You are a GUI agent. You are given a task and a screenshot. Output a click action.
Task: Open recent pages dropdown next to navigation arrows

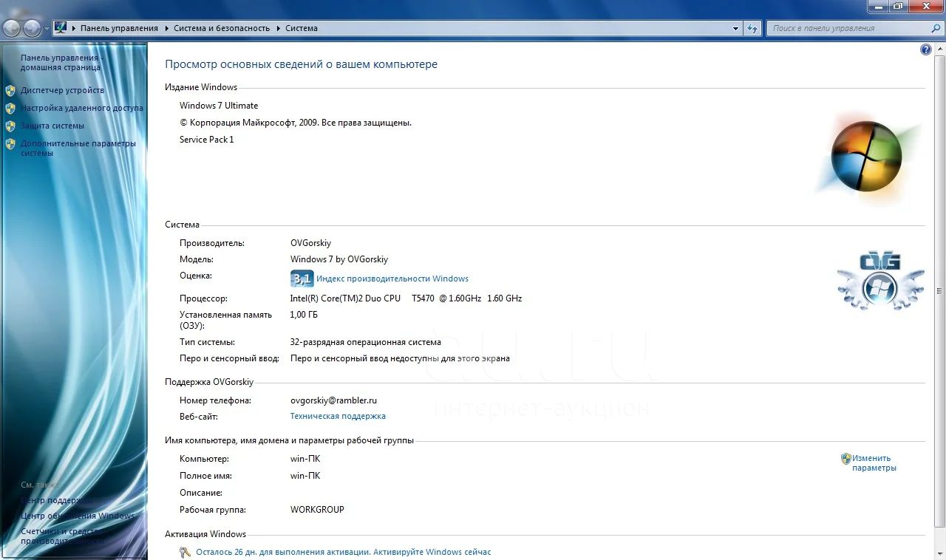(47, 29)
